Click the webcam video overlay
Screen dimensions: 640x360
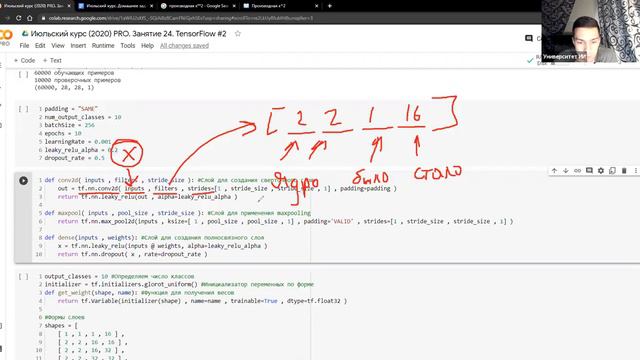(x=591, y=31)
